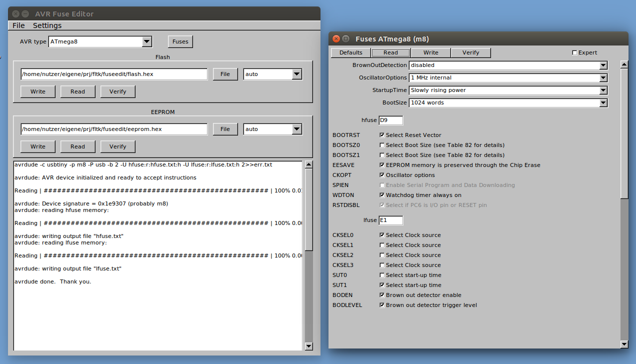Open the Flash format dropdown set to auto
The height and width of the screenshot is (364, 636).
point(272,74)
